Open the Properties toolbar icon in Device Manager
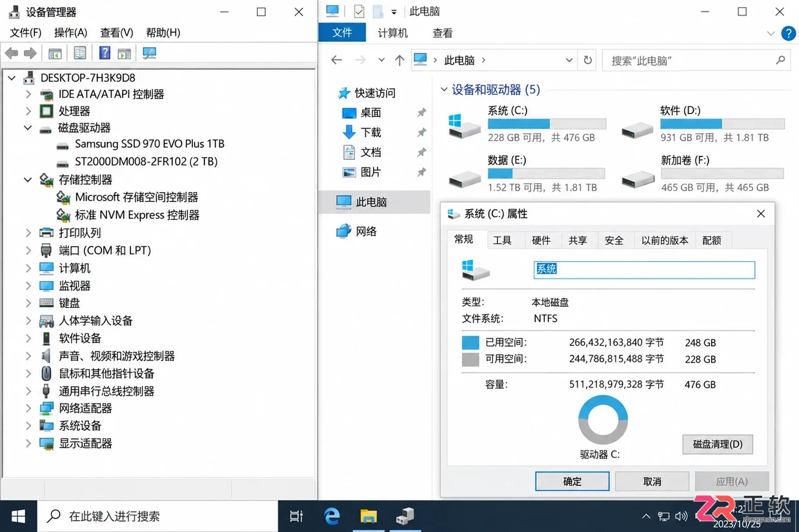This screenshot has height=532, width=799. click(x=80, y=54)
